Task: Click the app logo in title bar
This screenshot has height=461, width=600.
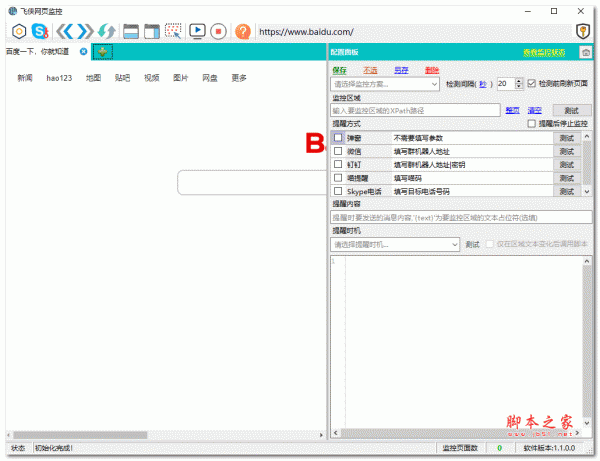Action: click(13, 11)
